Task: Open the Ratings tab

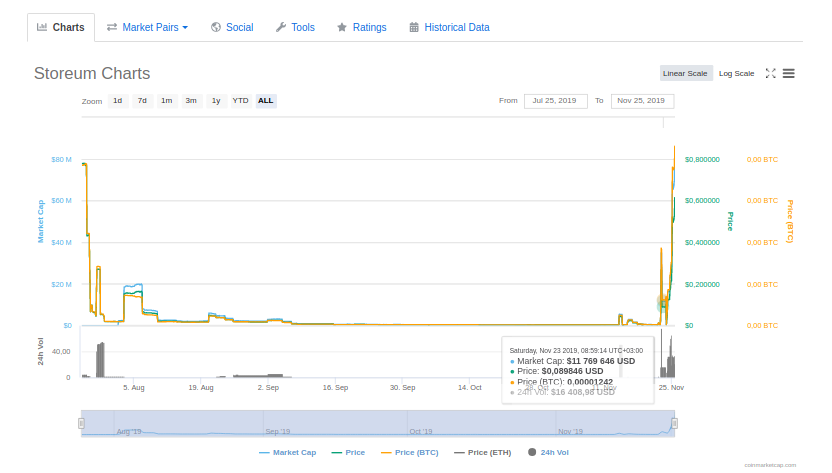Action: pyautogui.click(x=362, y=28)
